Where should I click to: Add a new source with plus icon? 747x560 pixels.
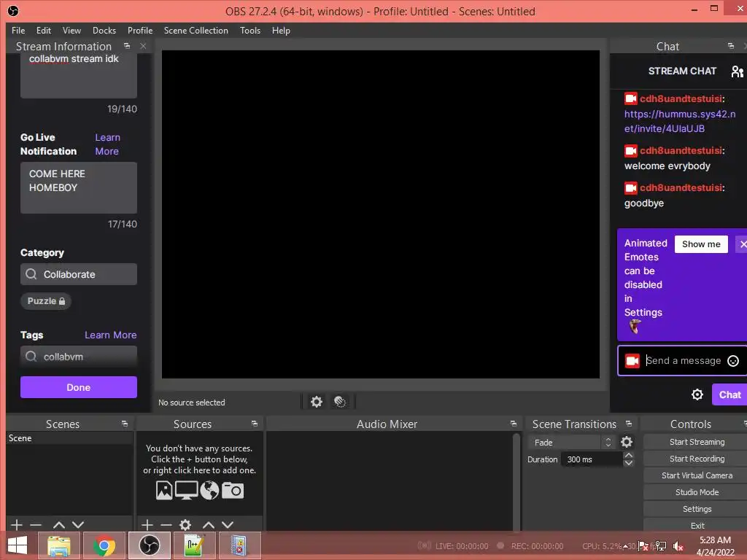(x=147, y=525)
